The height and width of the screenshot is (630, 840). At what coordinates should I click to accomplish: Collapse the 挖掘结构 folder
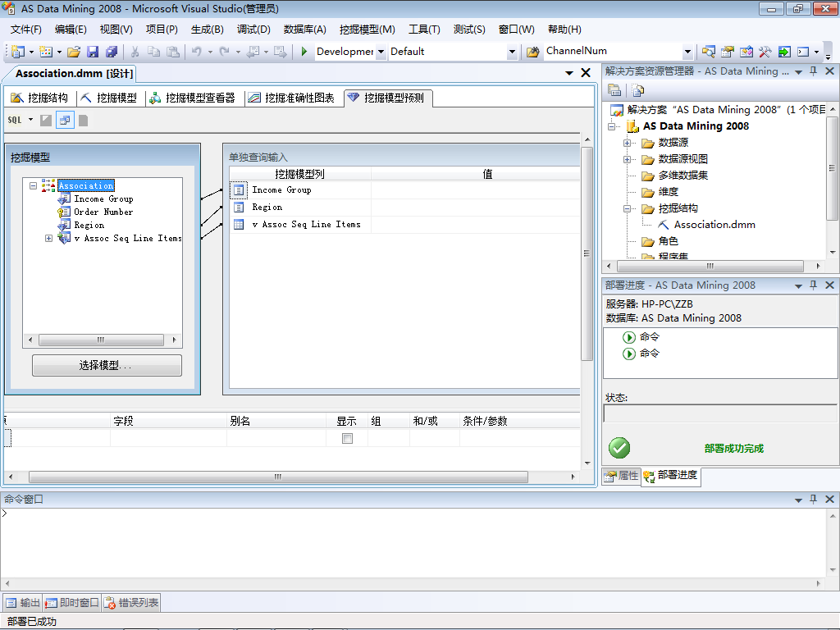tap(627, 209)
